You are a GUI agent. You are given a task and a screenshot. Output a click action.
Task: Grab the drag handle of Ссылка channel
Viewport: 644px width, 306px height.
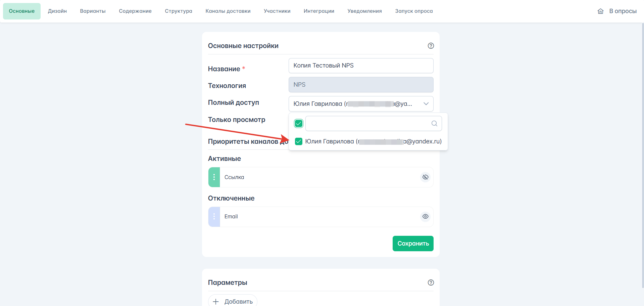[x=214, y=177]
